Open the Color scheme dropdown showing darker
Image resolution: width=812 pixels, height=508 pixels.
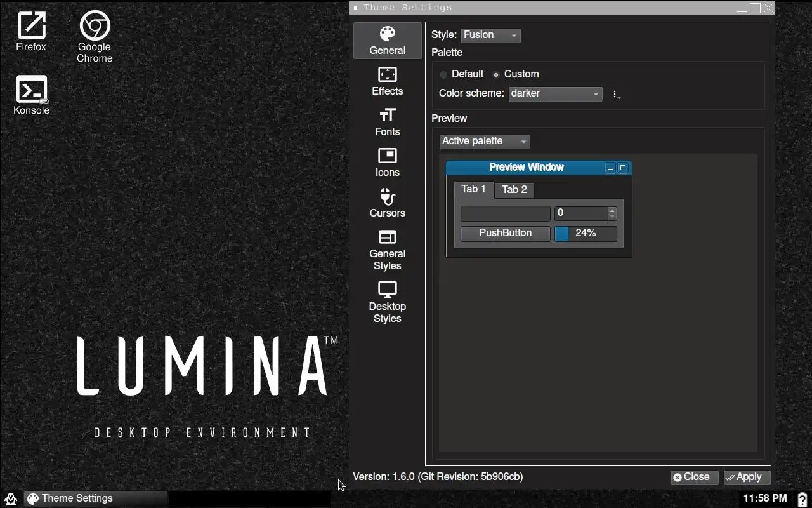pos(556,93)
